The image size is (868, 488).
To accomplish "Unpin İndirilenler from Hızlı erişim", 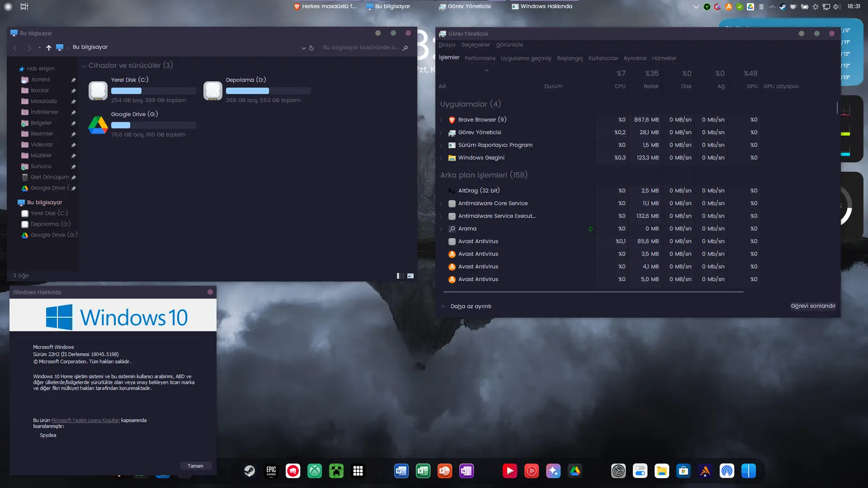I will click(73, 113).
